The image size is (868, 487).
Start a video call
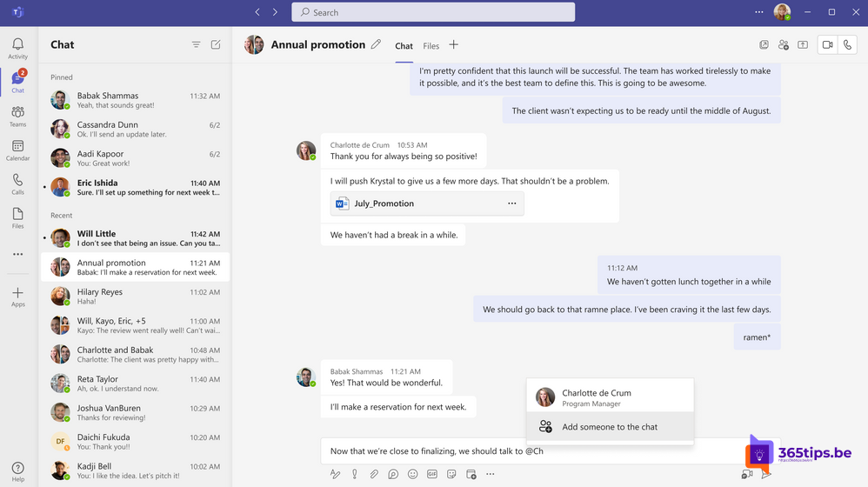(x=828, y=45)
